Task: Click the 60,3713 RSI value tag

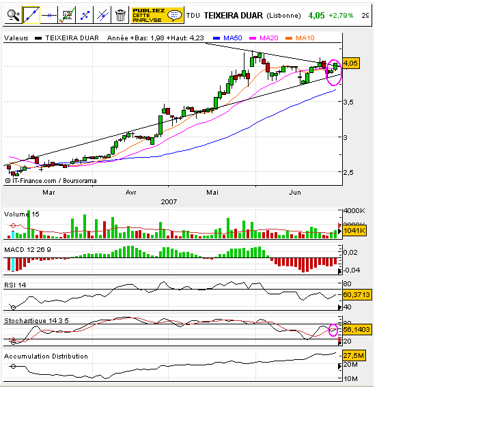Action: 356,295
